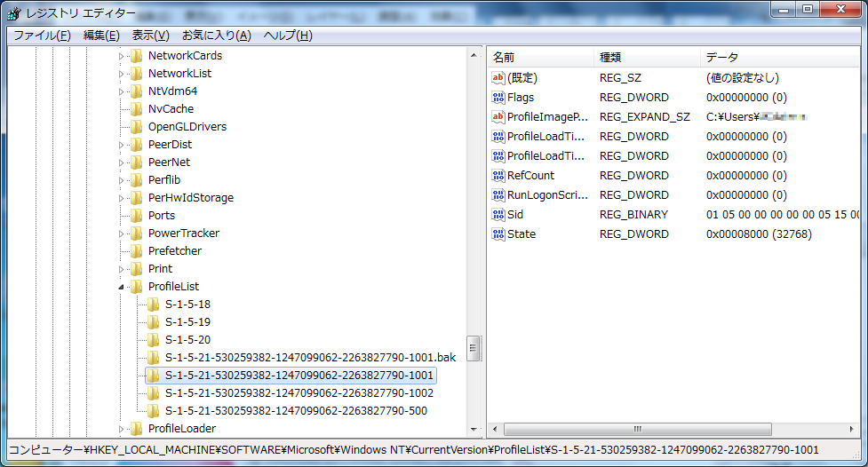Click the S-1-5-19 folder icon
This screenshot has width=868, height=467.
click(x=154, y=321)
